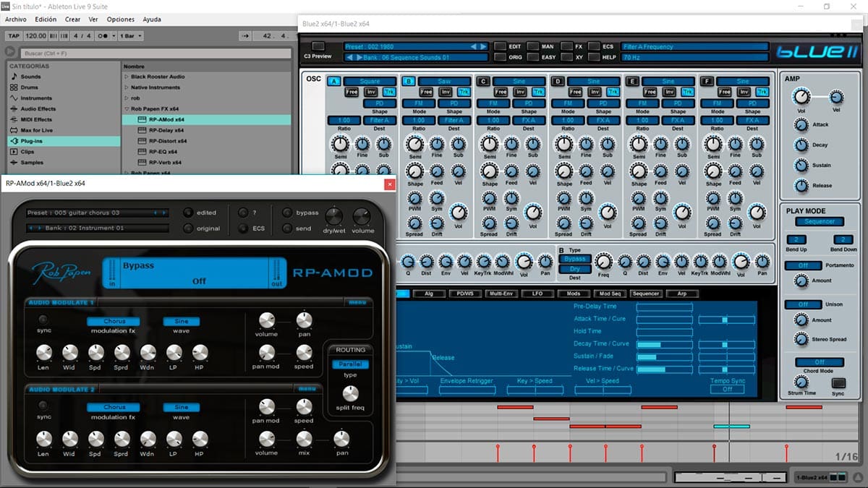Open Audio Modulate 1 Chorus modulation fx selector
The image size is (868, 488).
[114, 321]
